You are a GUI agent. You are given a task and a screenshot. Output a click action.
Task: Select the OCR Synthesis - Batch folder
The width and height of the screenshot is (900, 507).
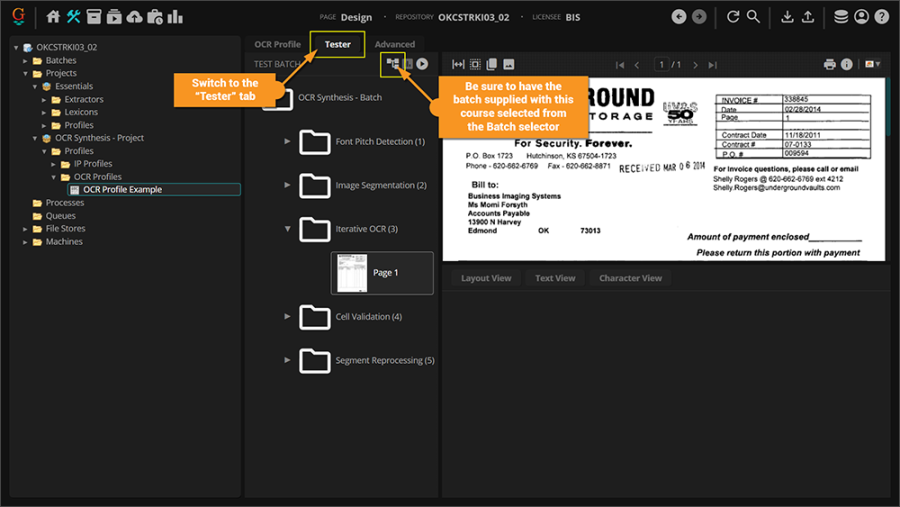(340, 98)
